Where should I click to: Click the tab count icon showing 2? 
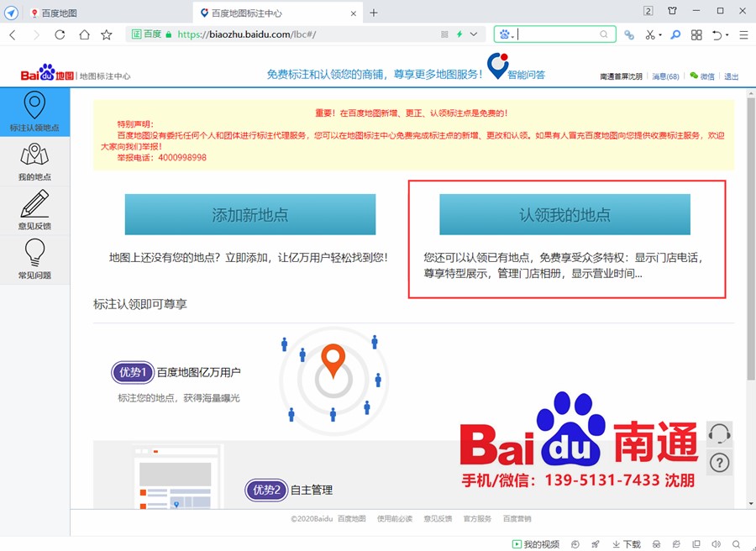[648, 11]
